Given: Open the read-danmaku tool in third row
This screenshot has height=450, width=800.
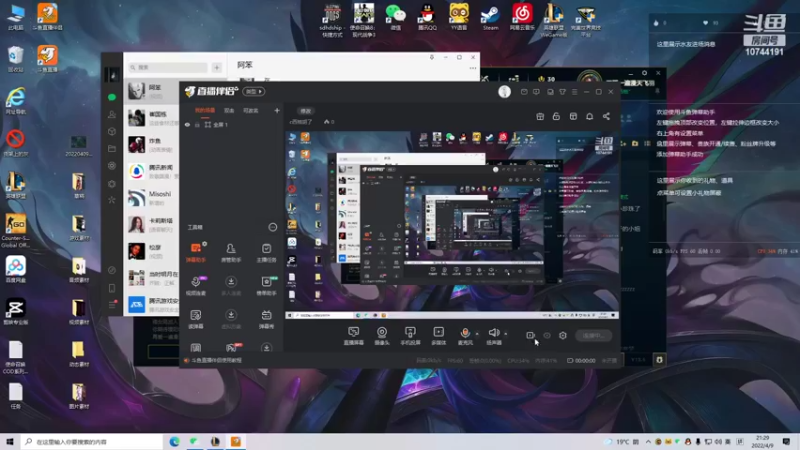Looking at the screenshot, I should pyautogui.click(x=196, y=318).
